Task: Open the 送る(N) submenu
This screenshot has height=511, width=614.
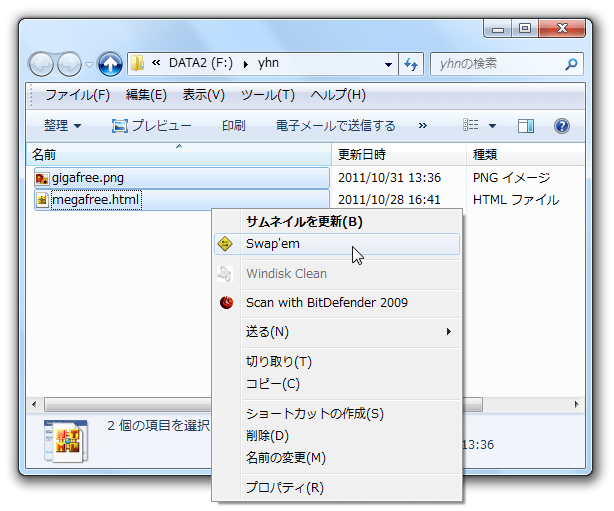Action: [x=337, y=332]
